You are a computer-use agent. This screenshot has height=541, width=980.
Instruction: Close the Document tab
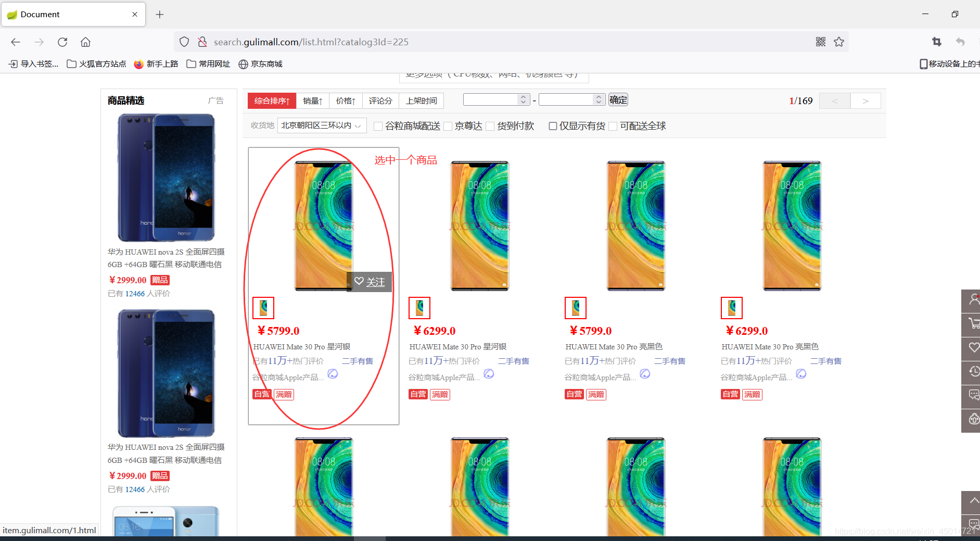coord(135,15)
